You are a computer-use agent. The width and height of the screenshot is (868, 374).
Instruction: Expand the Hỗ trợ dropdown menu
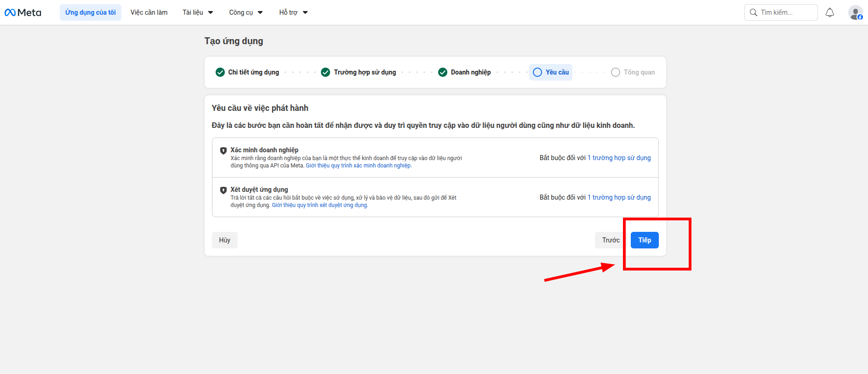(293, 12)
